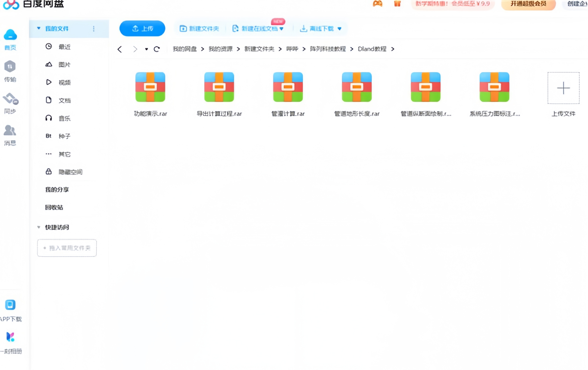Open navigation history dropdown triangle
This screenshot has height=370, width=588.
(146, 49)
